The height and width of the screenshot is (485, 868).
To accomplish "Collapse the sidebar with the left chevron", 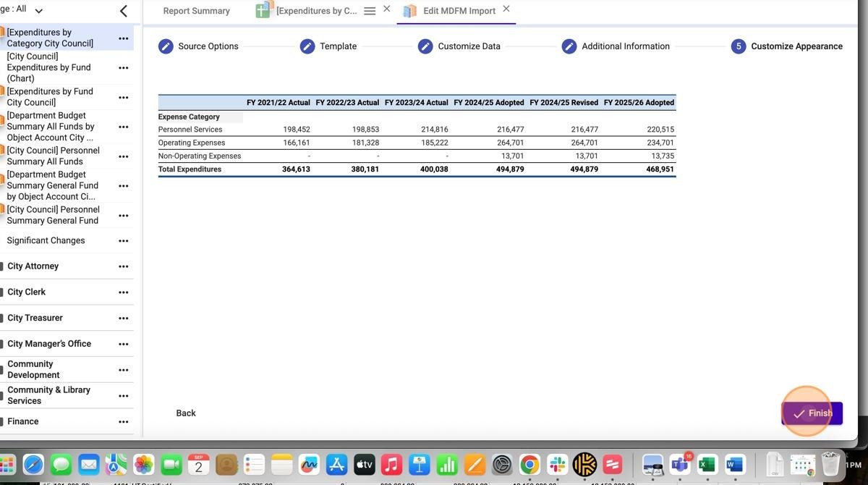I will [123, 11].
